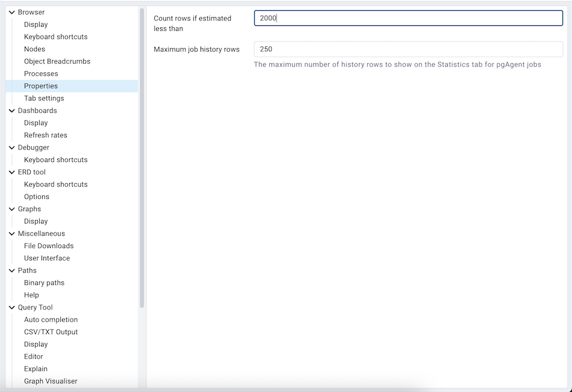The image size is (572, 392).
Task: Collapse the ERD tool section
Action: click(11, 172)
